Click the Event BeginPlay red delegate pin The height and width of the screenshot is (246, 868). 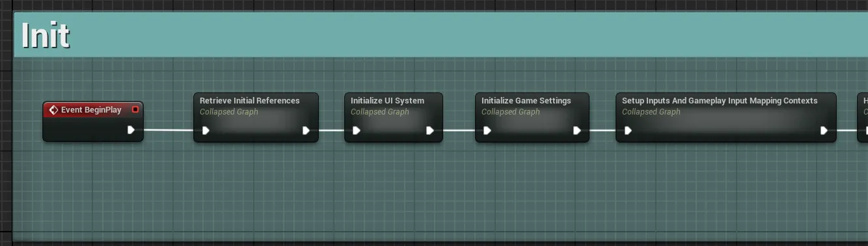135,109
